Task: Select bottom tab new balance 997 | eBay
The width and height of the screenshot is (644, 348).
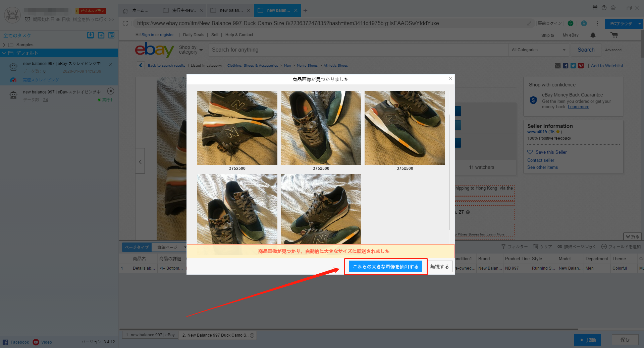Action: (x=150, y=335)
